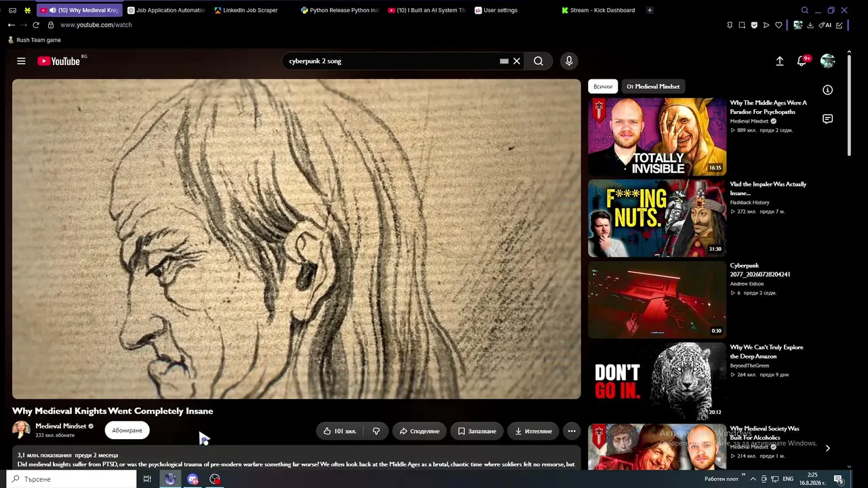
Task: Open the YouTube upload/create icon
Action: [780, 61]
